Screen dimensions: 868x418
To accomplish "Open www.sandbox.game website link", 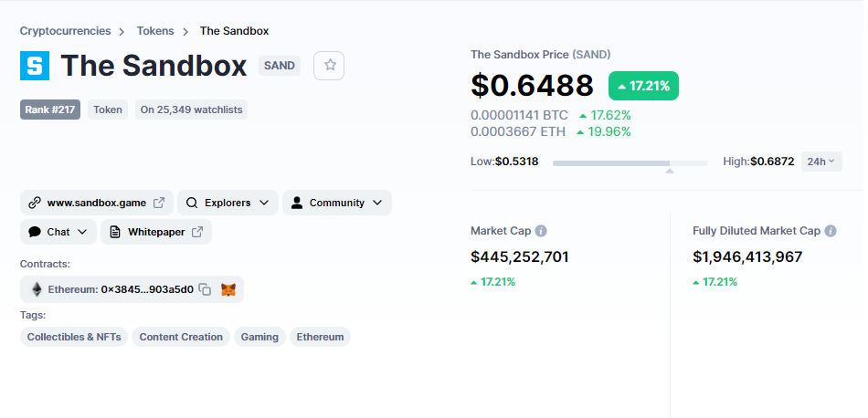I will click(x=97, y=203).
